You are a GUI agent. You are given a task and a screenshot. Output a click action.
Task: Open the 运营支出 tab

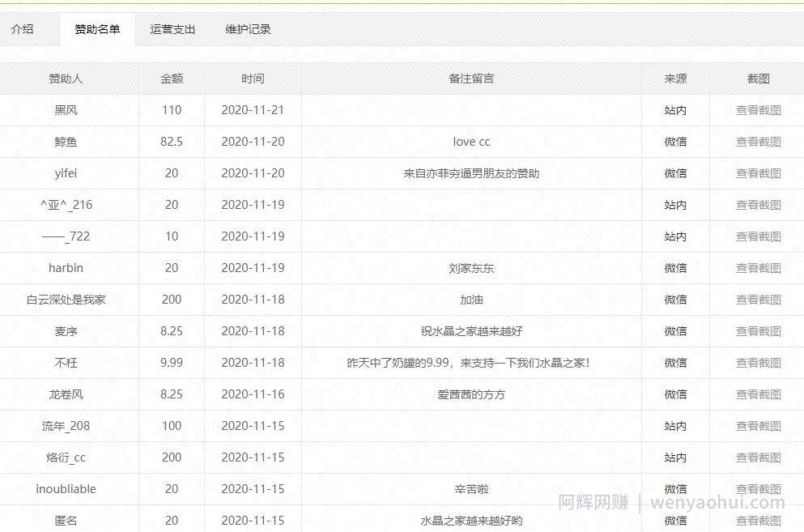(172, 29)
